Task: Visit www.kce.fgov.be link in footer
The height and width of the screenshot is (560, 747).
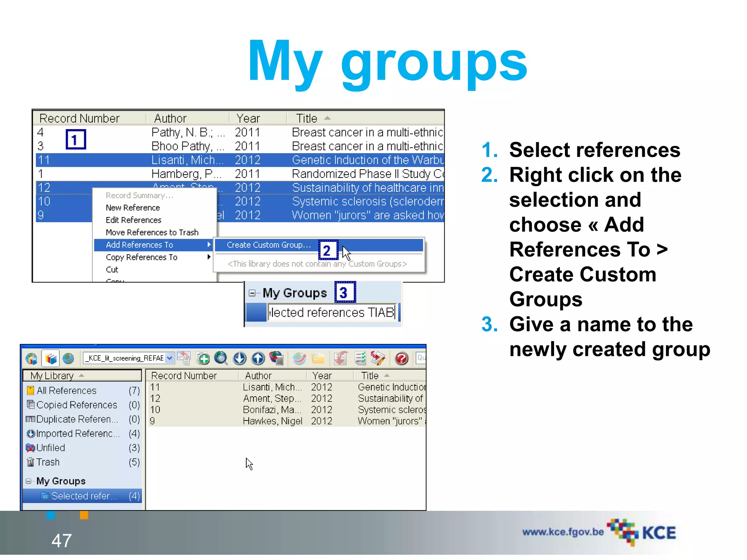Action: tap(563, 532)
